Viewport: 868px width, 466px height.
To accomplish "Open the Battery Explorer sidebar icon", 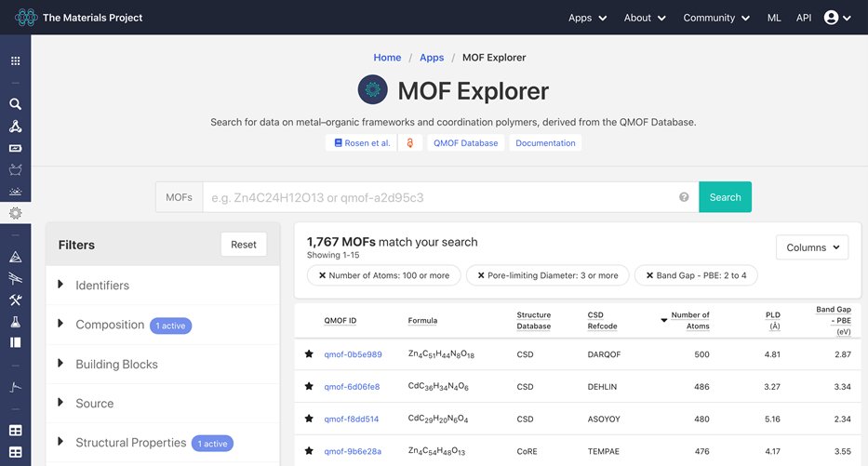I will 16,148.
